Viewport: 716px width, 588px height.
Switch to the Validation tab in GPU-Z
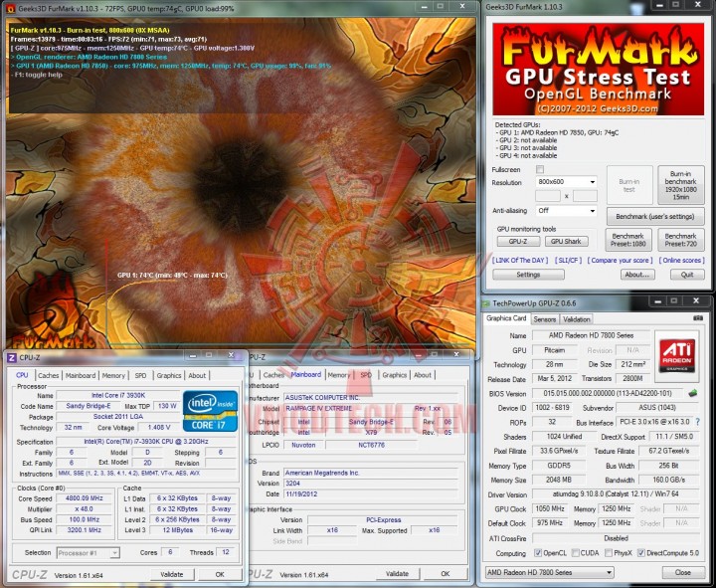576,319
